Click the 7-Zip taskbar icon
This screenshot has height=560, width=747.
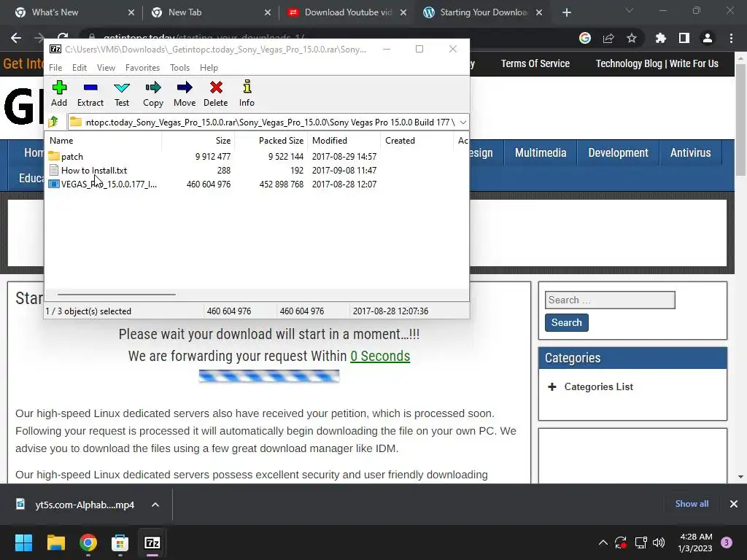click(x=152, y=542)
